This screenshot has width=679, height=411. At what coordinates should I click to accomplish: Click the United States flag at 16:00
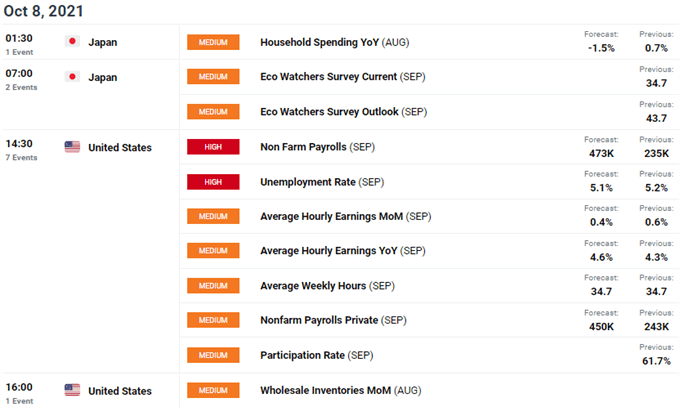(x=72, y=390)
